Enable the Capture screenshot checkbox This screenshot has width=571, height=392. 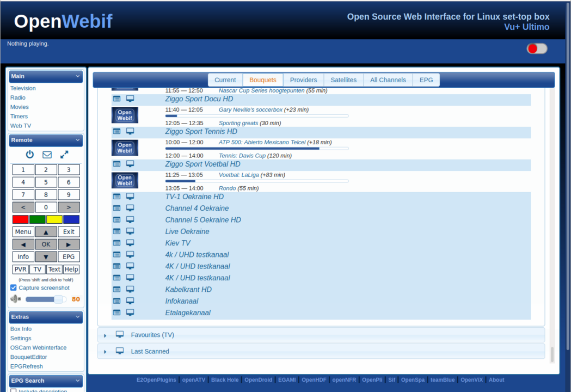click(13, 287)
